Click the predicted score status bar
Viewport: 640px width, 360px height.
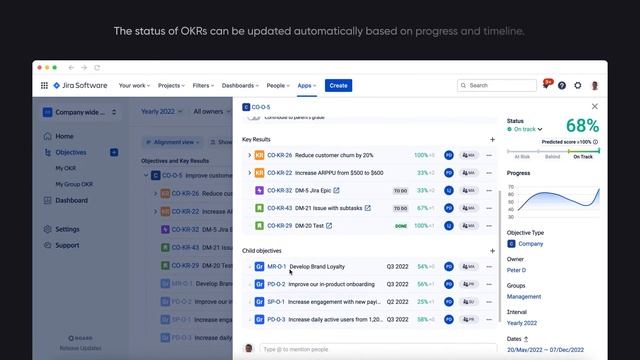pyautogui.click(x=553, y=151)
